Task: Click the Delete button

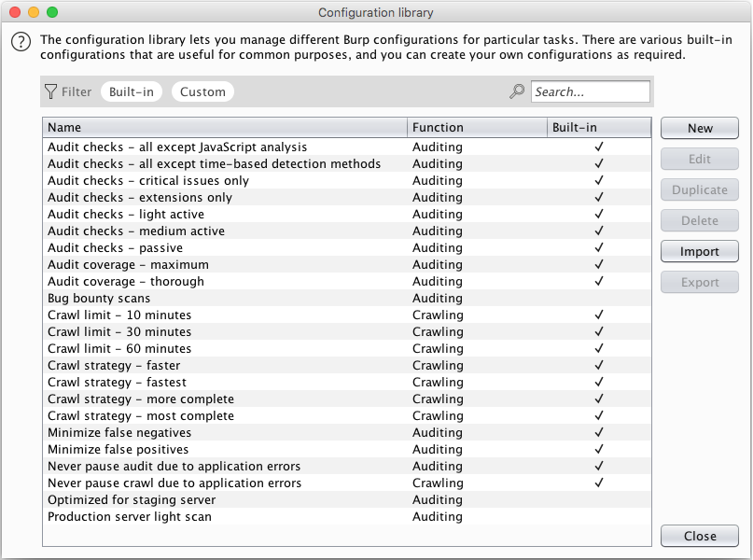Action: (x=699, y=220)
